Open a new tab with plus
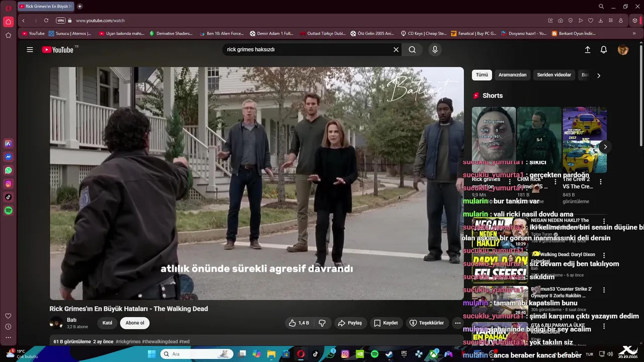Viewport: 644px width, 362px height. tap(79, 7)
